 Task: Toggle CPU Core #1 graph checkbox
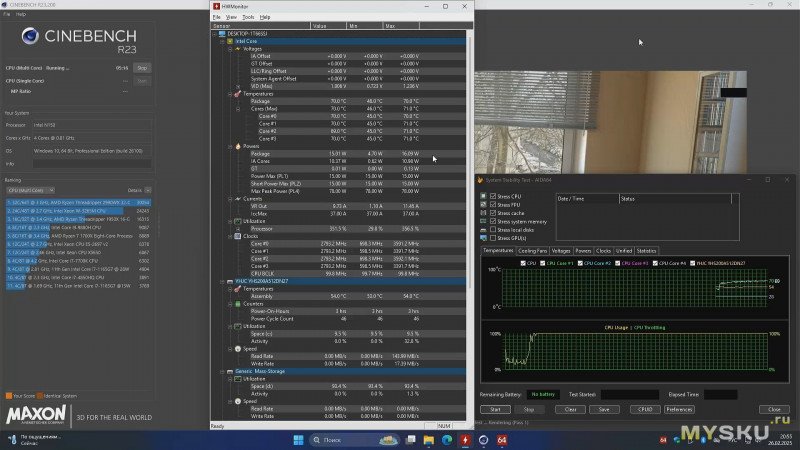542,263
